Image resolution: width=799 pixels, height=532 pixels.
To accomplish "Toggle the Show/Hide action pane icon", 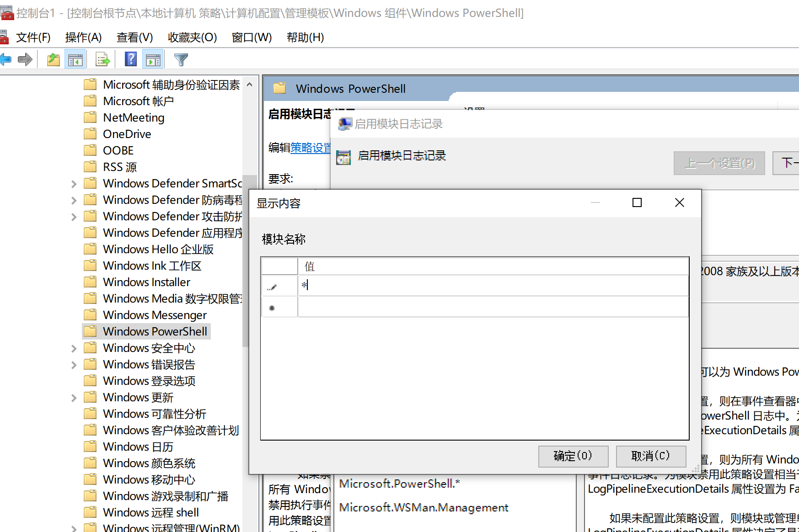I will [153, 60].
